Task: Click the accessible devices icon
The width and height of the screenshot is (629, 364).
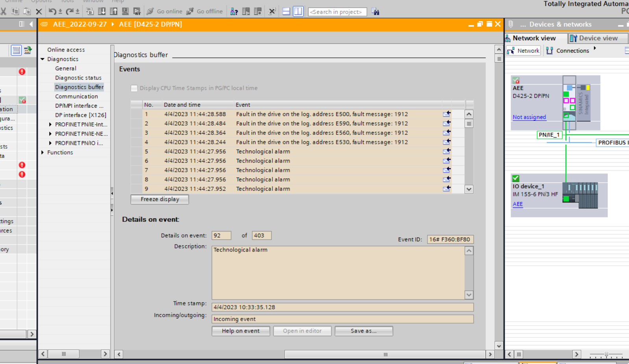Action: tap(234, 11)
